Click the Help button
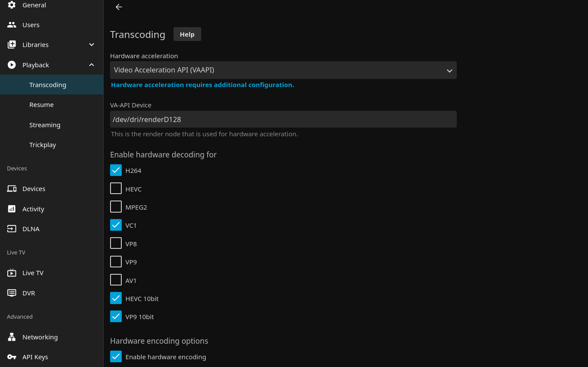This screenshot has width=588, height=367. pos(187,35)
